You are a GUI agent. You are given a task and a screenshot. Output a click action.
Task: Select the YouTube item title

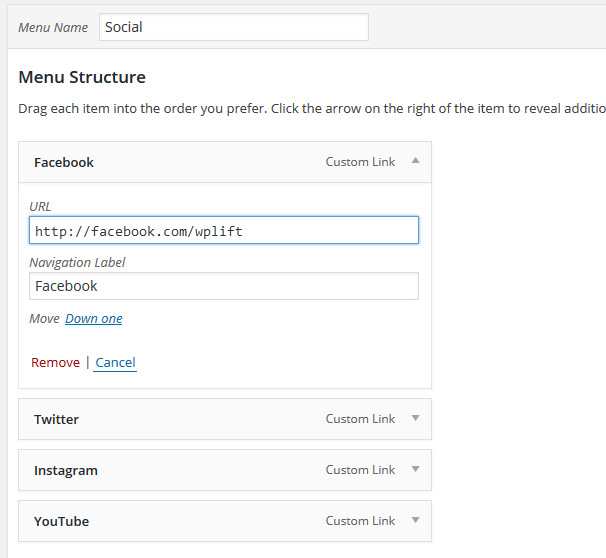tap(61, 521)
